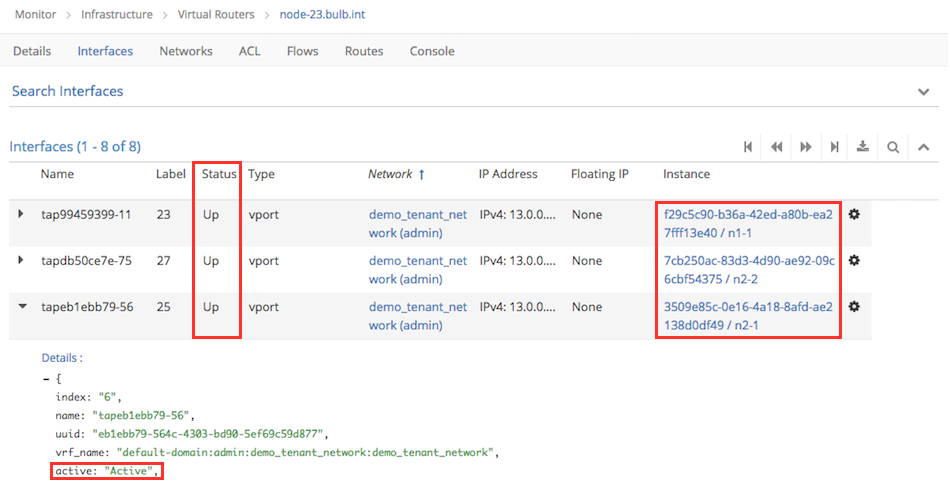Click the active "Active" value
Screen dimensions: 950x481
(128, 471)
